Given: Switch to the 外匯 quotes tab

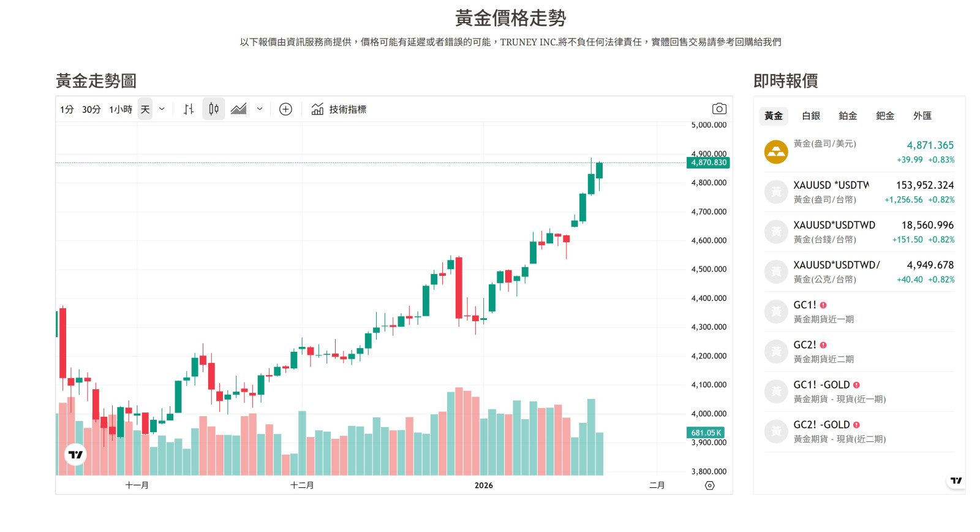Looking at the screenshot, I should click(x=922, y=115).
